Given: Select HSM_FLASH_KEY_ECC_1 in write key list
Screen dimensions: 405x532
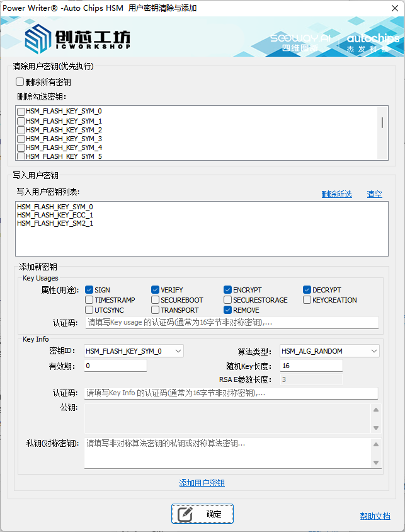Looking at the screenshot, I should point(55,215).
